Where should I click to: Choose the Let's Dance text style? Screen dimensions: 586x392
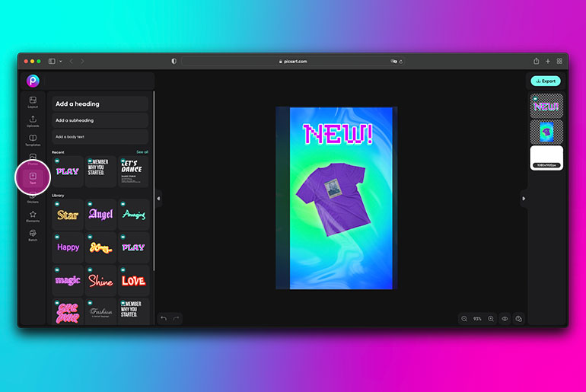[133, 171]
